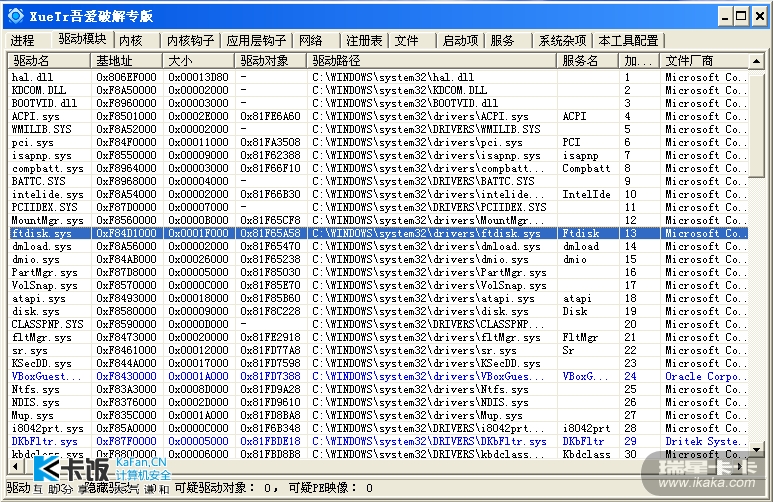Select the BATTC.SYS row
This screenshot has height=502, width=773.
coord(378,181)
